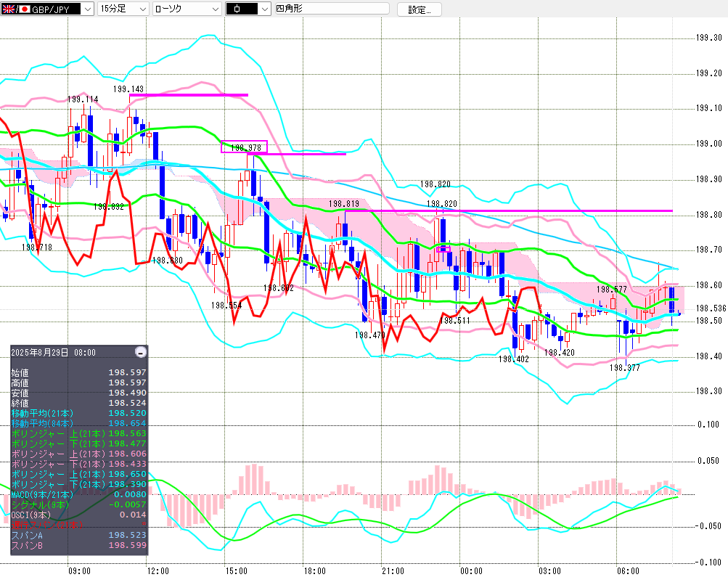Select the 高値 row in info panel

78,382
